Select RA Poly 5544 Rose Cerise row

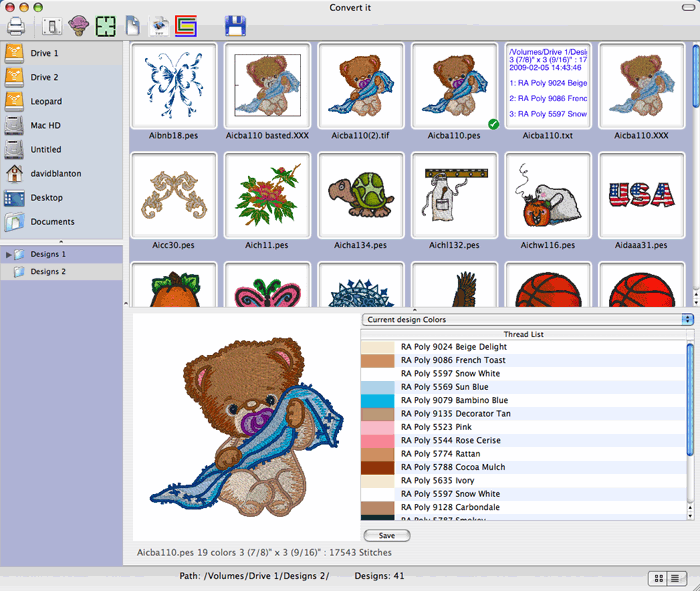[x=523, y=441]
